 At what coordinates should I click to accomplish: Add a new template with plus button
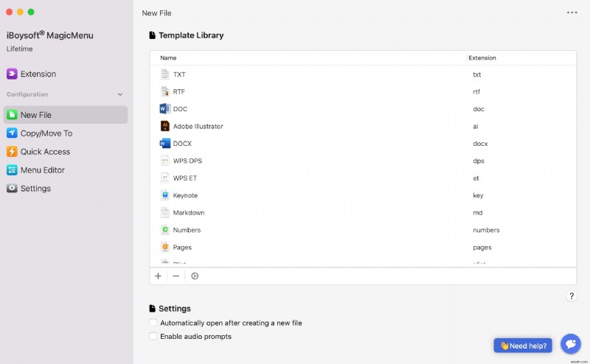[x=158, y=276]
